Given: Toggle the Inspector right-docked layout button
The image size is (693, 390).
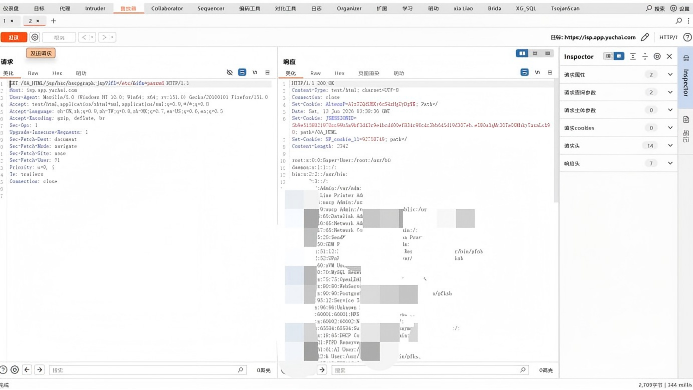Looking at the screenshot, I should [619, 56].
